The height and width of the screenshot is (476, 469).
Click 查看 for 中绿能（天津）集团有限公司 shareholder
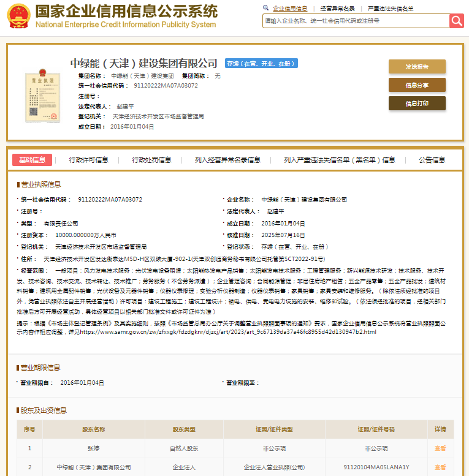tap(440, 467)
